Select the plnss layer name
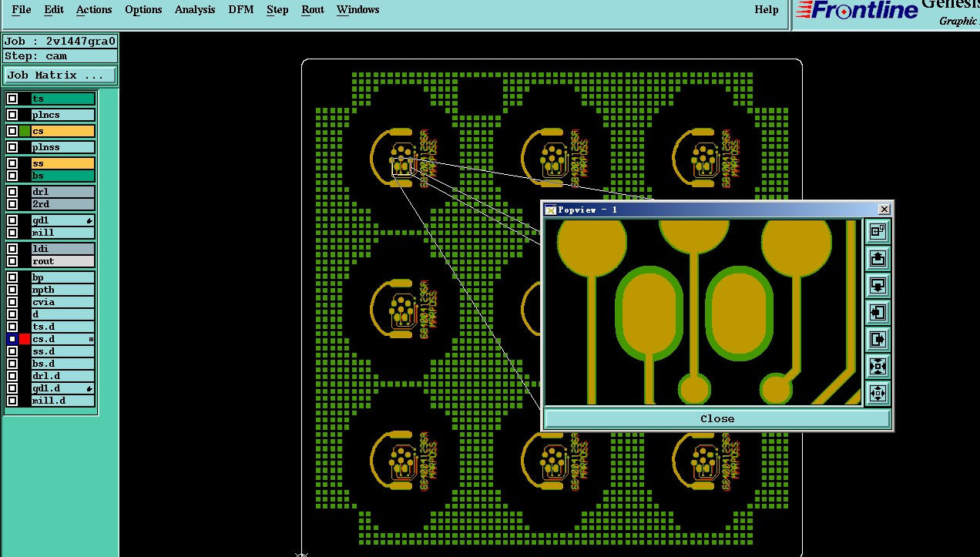 (x=63, y=147)
